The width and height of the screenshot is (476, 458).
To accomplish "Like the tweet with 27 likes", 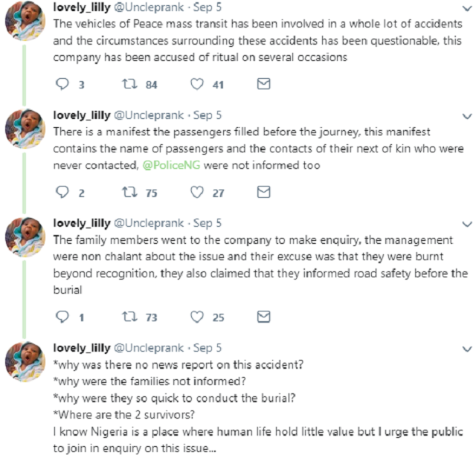I will tap(197, 193).
